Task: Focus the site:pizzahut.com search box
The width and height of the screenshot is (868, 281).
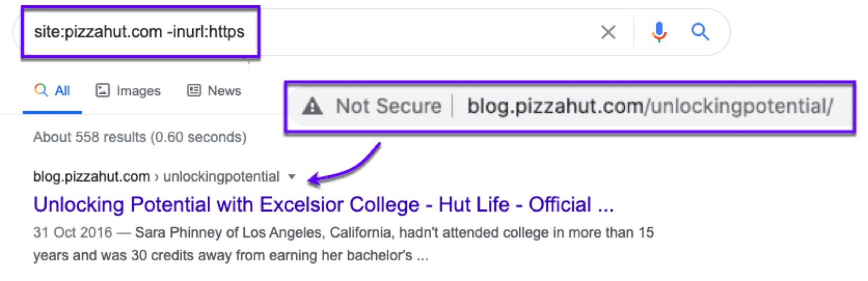Action: [139, 32]
